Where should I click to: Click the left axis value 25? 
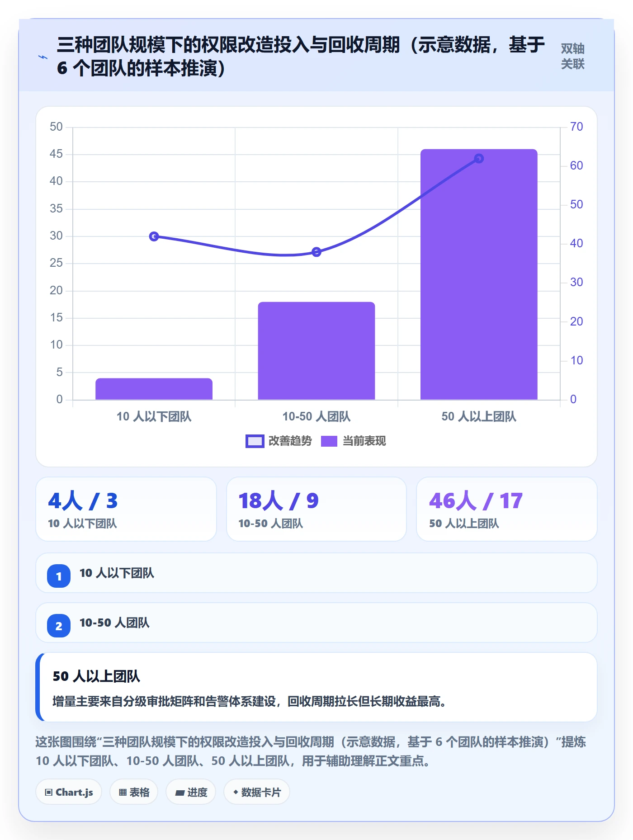point(56,263)
